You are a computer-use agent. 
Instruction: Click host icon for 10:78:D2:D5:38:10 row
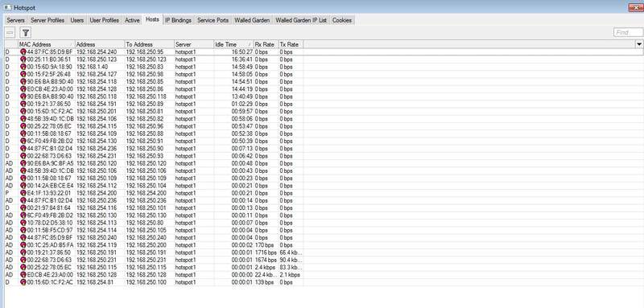click(x=23, y=223)
